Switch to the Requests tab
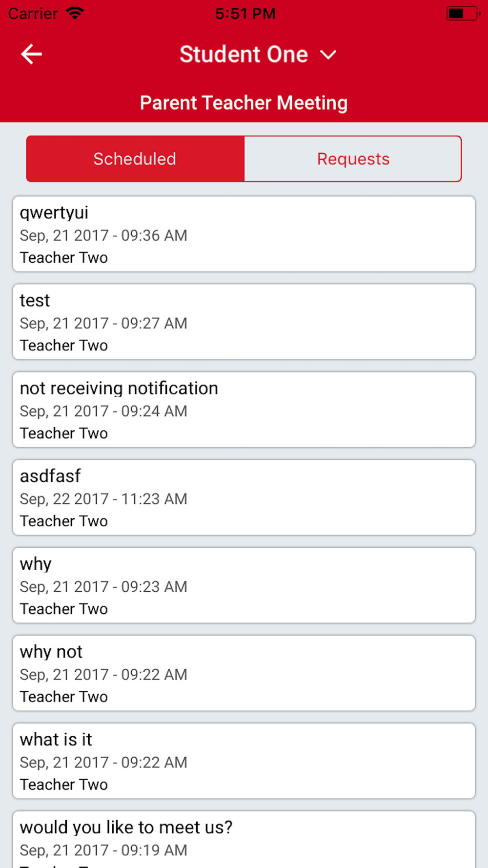 click(353, 159)
